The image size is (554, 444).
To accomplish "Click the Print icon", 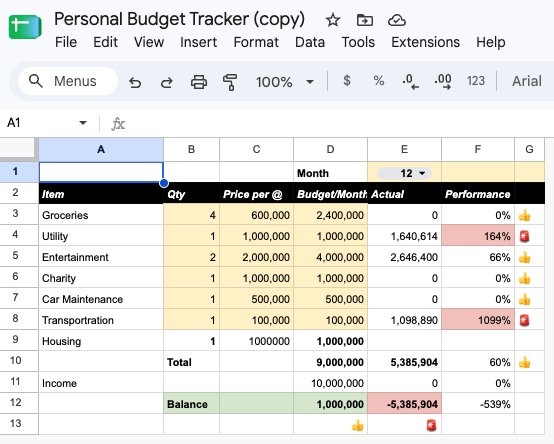I will [199, 82].
